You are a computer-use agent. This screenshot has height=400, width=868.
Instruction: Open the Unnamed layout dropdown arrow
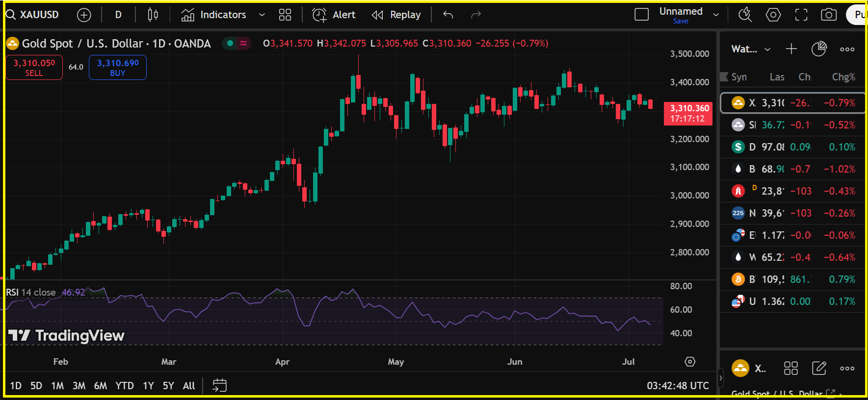[x=716, y=15]
